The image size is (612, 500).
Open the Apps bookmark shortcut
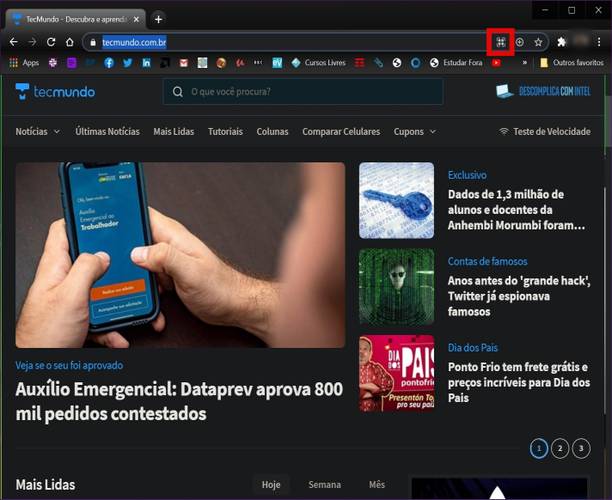(x=24, y=62)
